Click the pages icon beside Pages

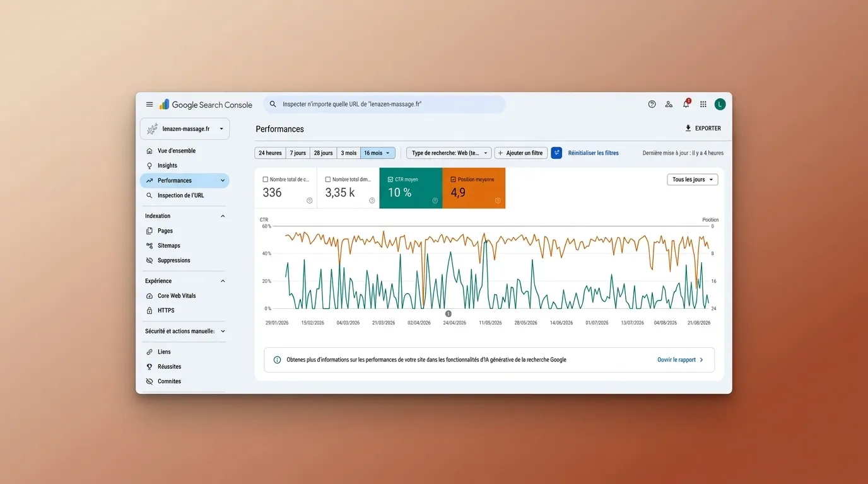150,231
